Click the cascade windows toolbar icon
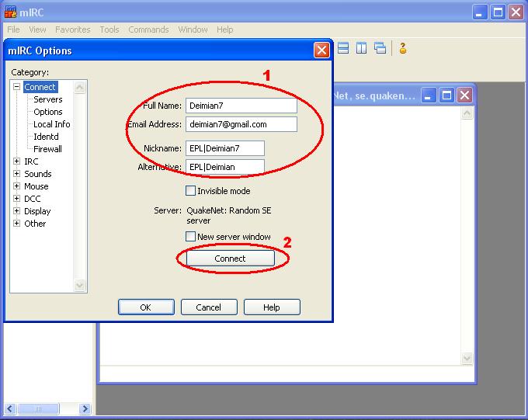 (380, 48)
